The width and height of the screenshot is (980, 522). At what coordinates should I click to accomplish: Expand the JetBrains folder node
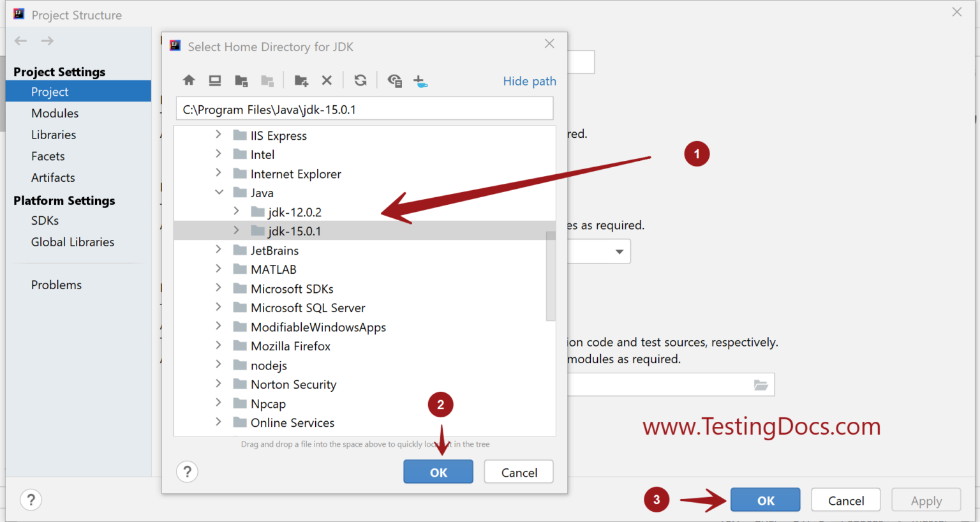(x=218, y=250)
